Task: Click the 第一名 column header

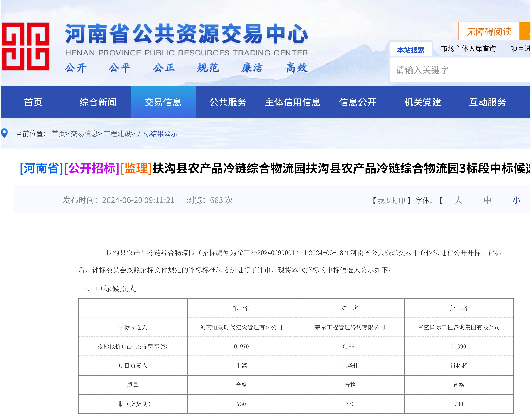Action: 241,308
